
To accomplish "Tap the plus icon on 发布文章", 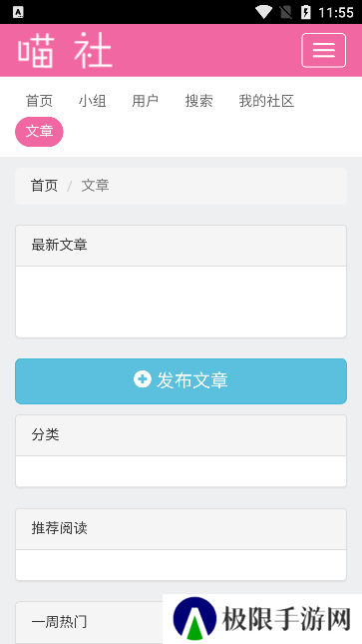I will (143, 379).
